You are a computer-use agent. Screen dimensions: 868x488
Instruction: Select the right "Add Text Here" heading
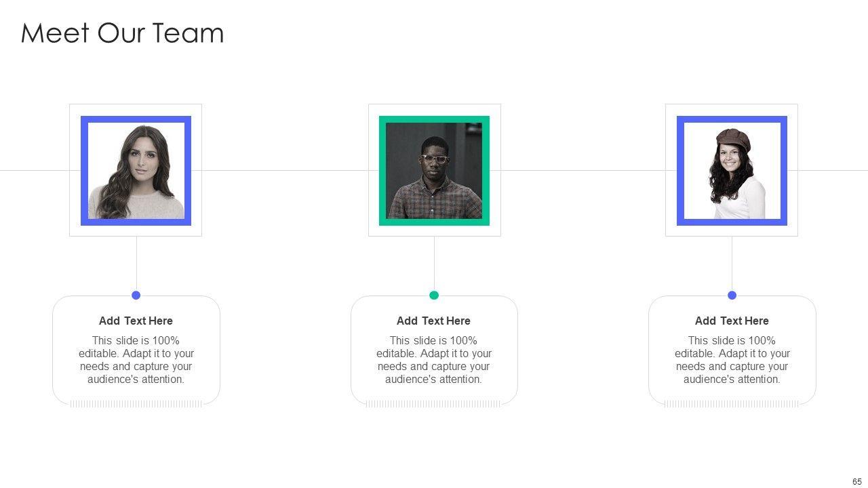[x=732, y=321]
